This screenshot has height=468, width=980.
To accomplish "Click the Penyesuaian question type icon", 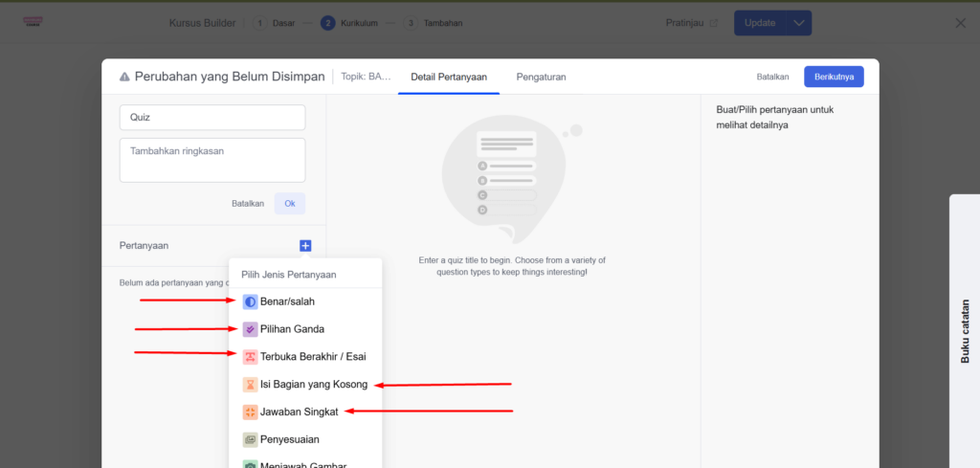I will pos(250,440).
